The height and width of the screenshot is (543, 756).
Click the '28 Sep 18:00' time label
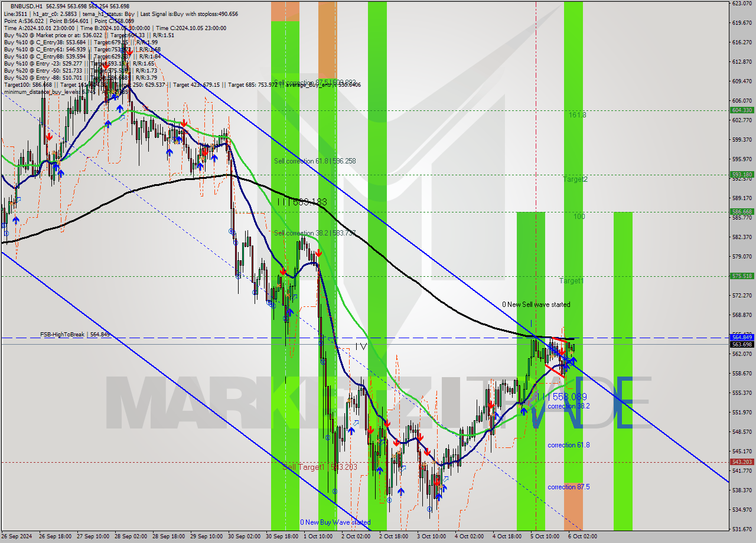coord(168,537)
